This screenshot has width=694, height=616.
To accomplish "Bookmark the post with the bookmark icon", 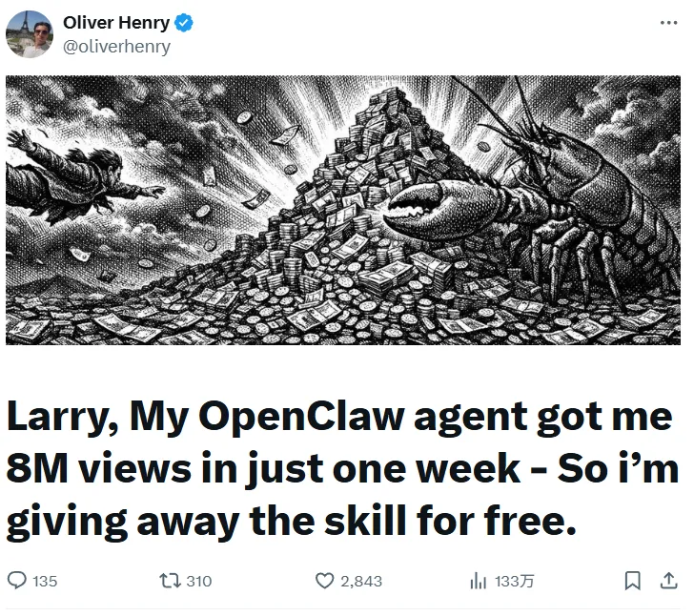I will [632, 581].
